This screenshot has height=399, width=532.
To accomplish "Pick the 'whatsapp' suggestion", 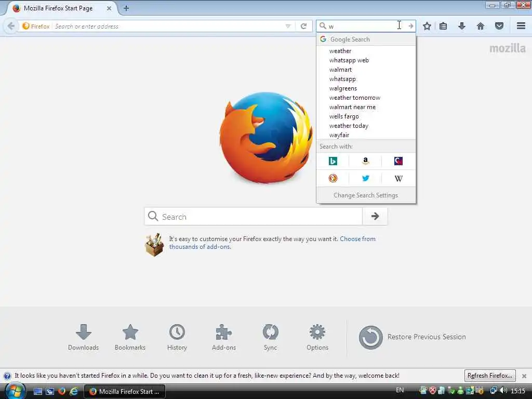I will 366,79.
